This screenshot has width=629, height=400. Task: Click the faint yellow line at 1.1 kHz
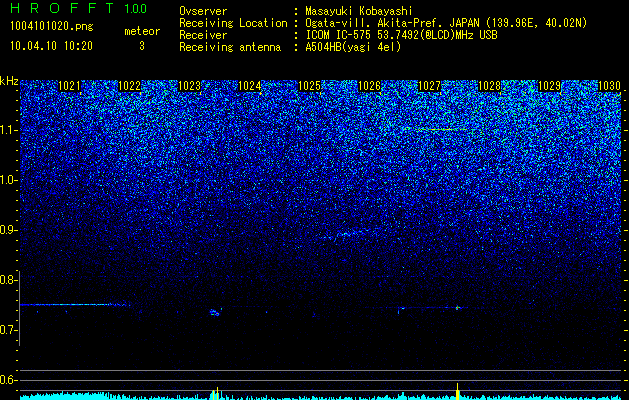point(441,130)
